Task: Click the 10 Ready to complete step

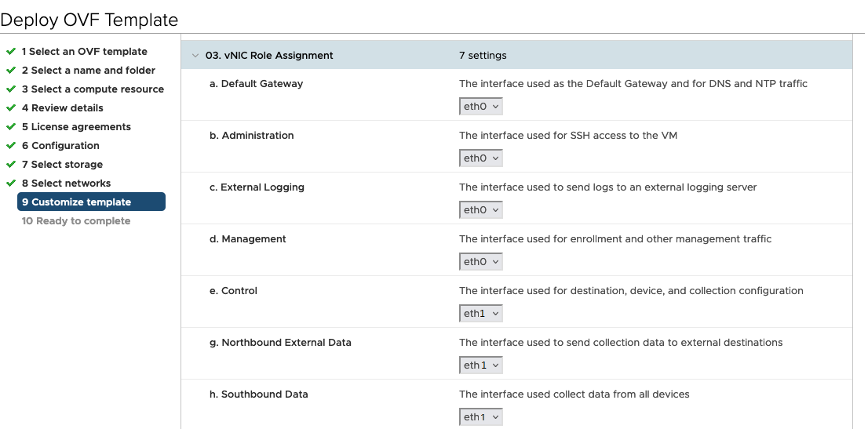Action: [76, 221]
